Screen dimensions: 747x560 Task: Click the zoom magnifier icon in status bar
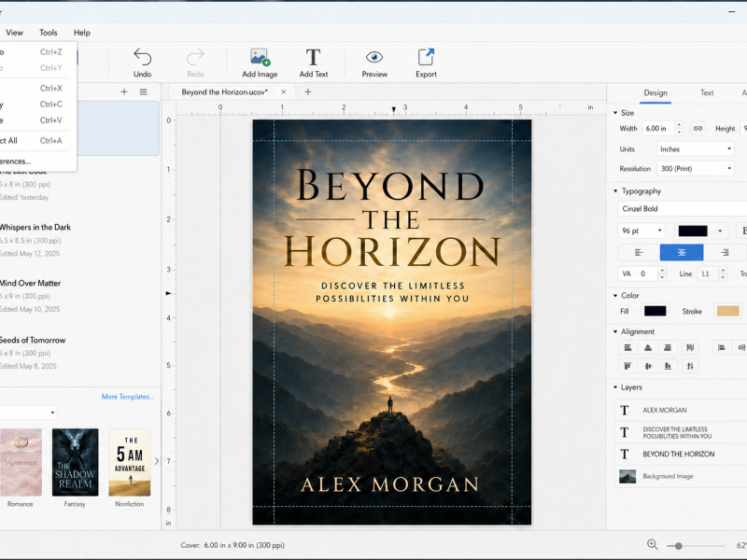pyautogui.click(x=652, y=545)
